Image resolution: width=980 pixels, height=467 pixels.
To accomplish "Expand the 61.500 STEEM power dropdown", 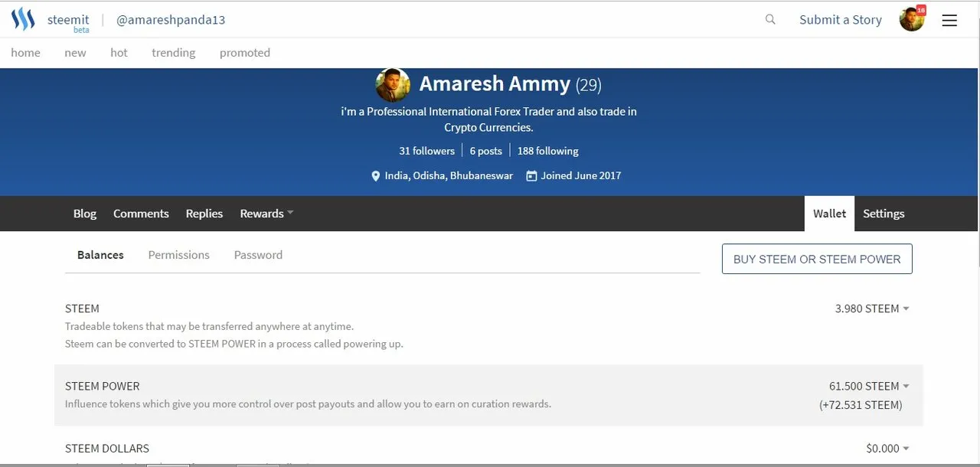I will [x=869, y=386].
